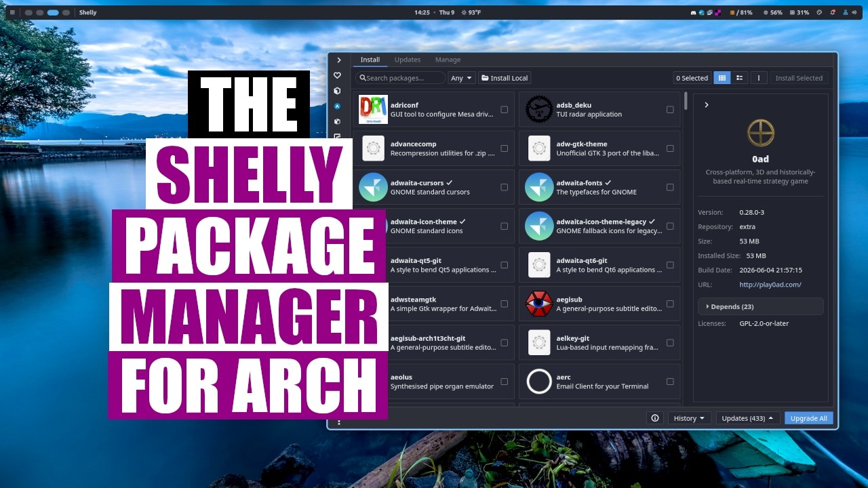
Task: Check the aegisub package checkbox
Action: (x=670, y=304)
